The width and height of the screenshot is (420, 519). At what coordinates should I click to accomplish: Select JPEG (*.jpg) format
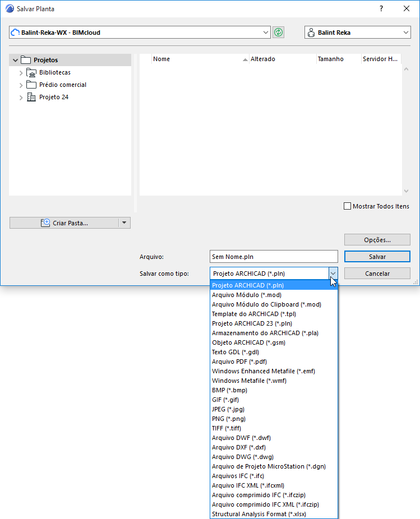[x=274, y=409]
